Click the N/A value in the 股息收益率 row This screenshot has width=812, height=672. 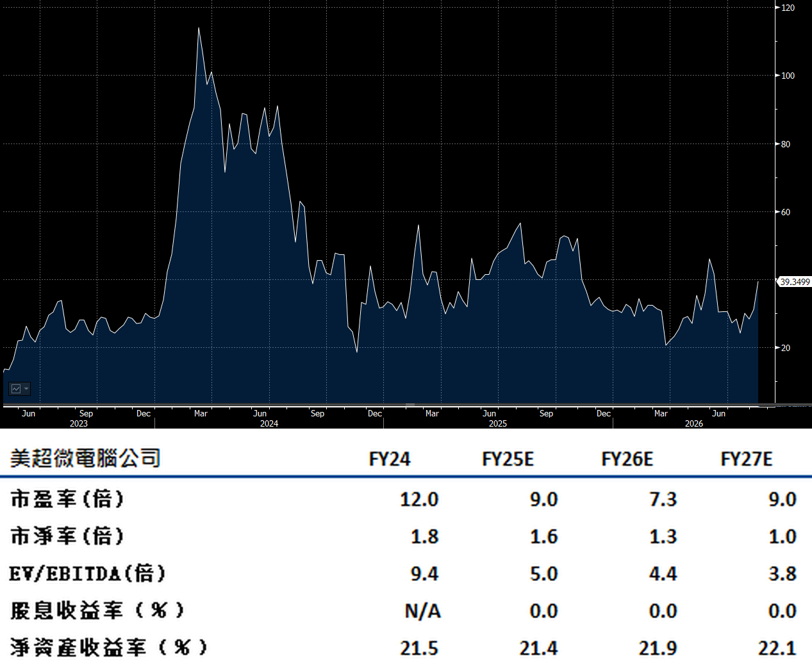423,611
